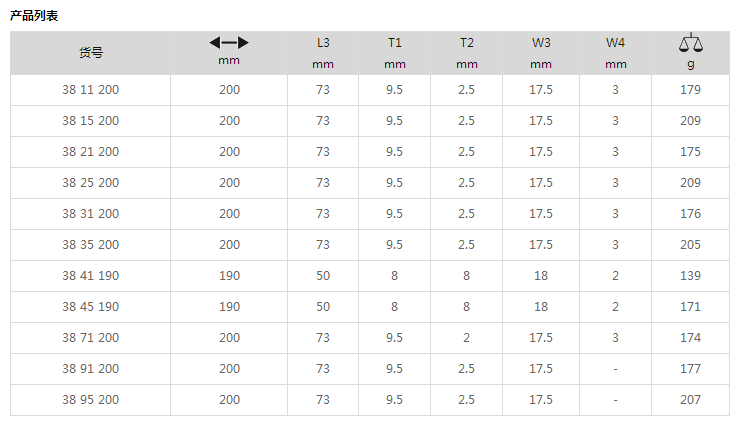Click the double-arrow length icon in header
The width and height of the screenshot is (740, 436).
(229, 43)
